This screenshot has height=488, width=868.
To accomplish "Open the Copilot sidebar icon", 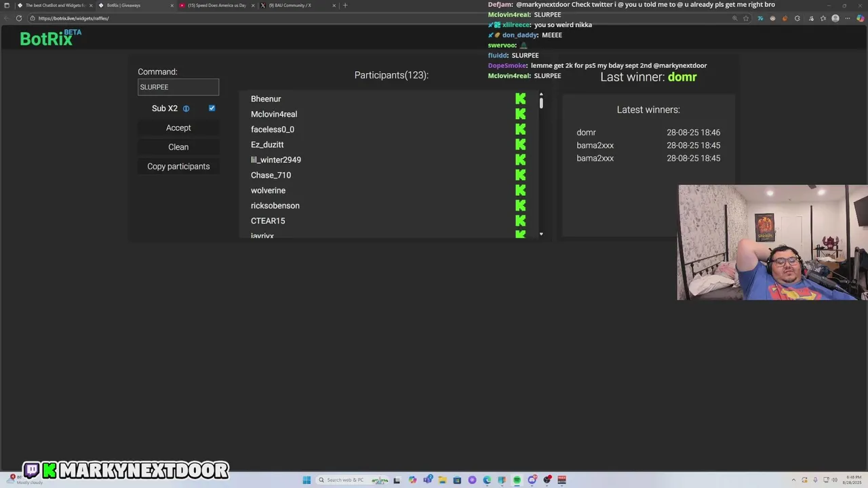I will 861,18.
